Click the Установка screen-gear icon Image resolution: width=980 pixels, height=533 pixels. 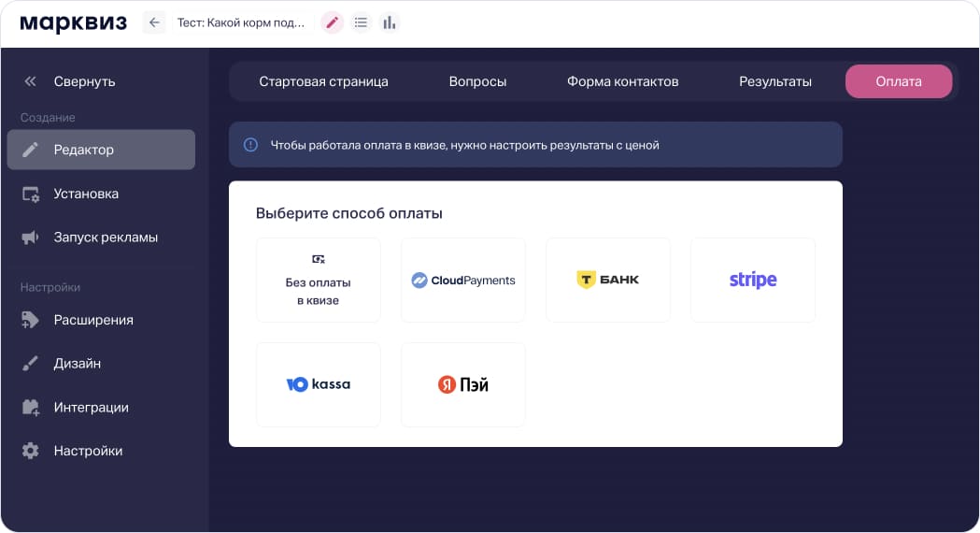[x=31, y=194]
